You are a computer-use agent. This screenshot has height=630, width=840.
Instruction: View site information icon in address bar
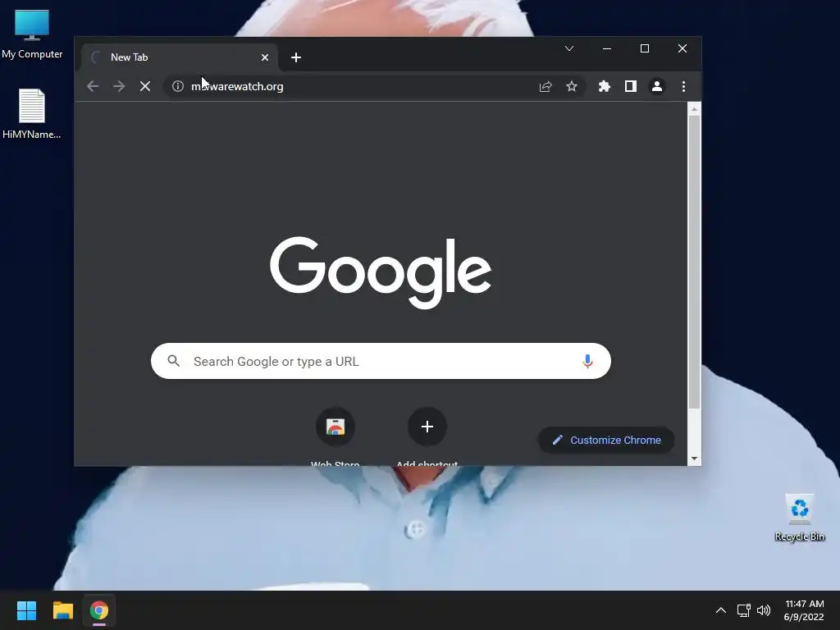pyautogui.click(x=178, y=86)
